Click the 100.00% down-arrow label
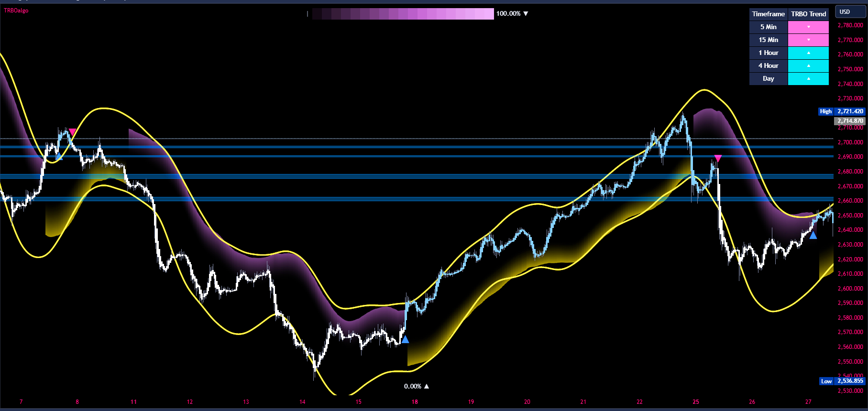The width and height of the screenshot is (868, 411). (x=512, y=13)
